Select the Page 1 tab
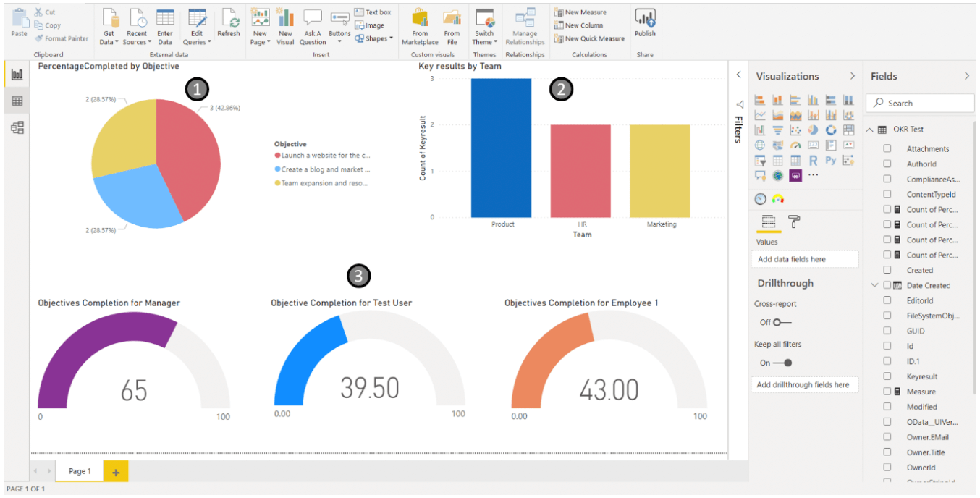 [80, 471]
